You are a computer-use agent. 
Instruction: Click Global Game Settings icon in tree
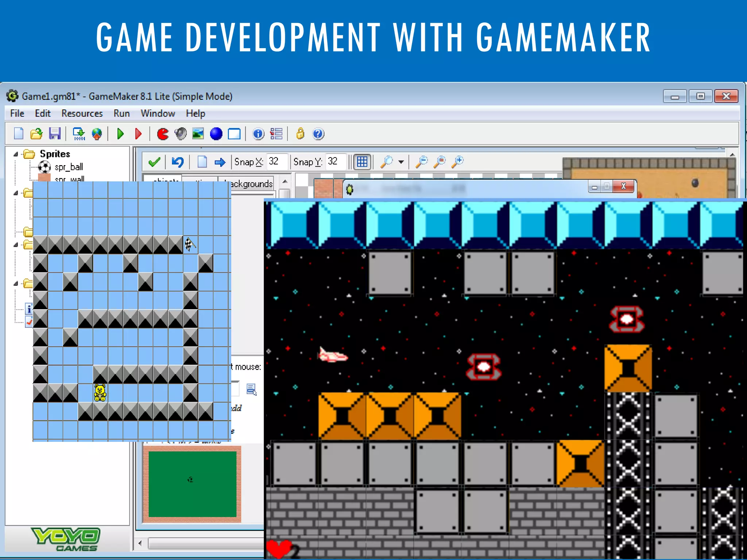[x=29, y=322]
